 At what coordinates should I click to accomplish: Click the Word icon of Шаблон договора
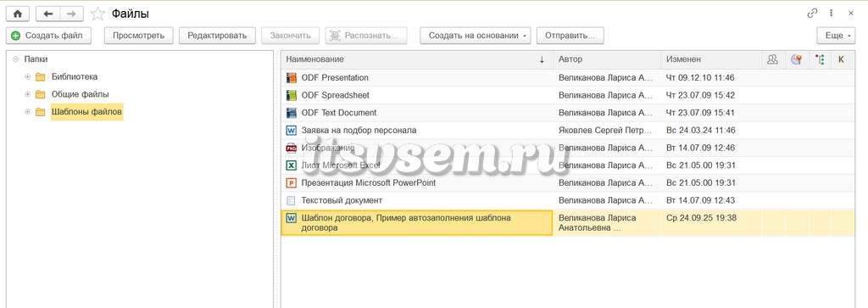(292, 218)
